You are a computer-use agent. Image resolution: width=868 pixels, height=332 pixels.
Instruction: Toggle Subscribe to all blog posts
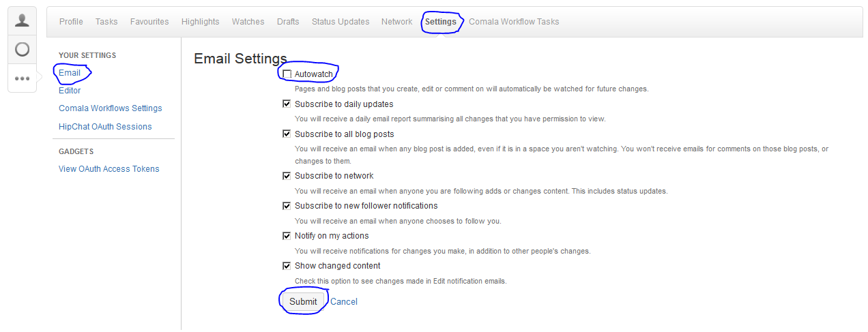pos(287,134)
